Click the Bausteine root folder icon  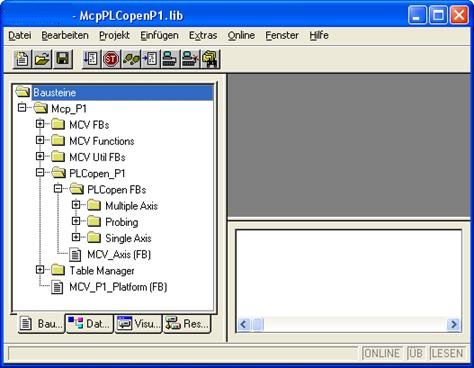22,92
